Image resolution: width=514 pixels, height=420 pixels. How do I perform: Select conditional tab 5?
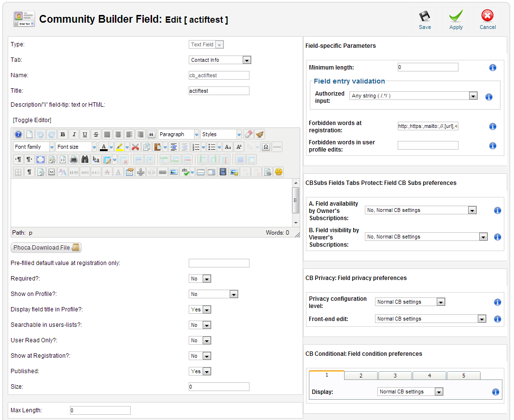463,376
